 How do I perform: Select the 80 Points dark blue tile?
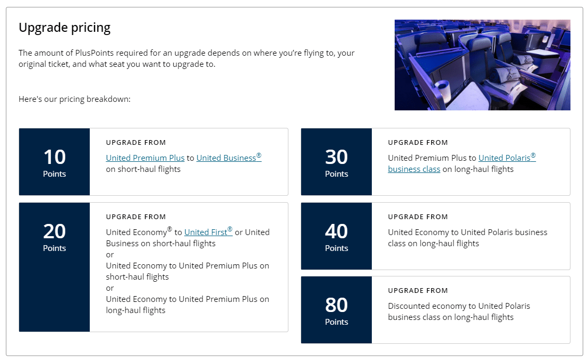click(x=336, y=310)
